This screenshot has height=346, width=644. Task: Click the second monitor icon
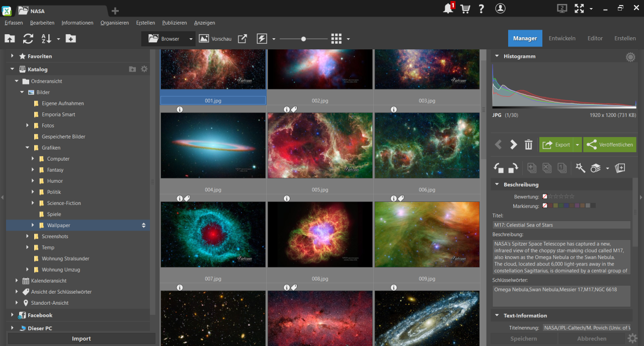[x=562, y=8]
